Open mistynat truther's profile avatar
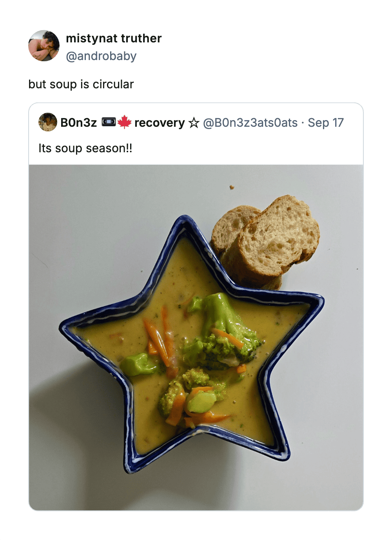Image resolution: width=392 pixels, height=540 pixels. click(x=44, y=46)
